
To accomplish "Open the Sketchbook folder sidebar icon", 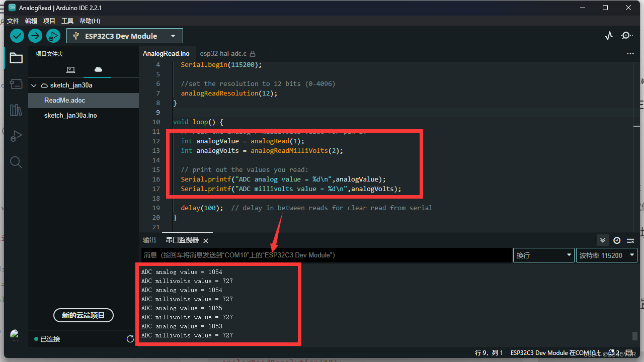I will coord(16,58).
